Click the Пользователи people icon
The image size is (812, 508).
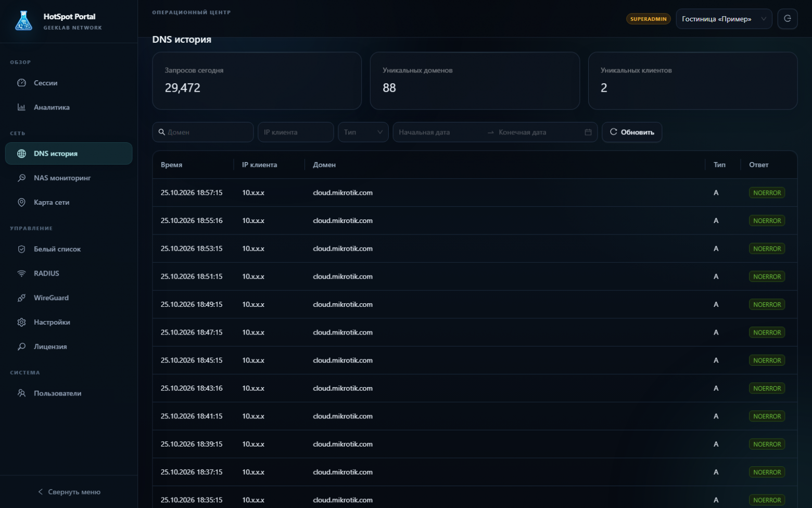pos(21,393)
